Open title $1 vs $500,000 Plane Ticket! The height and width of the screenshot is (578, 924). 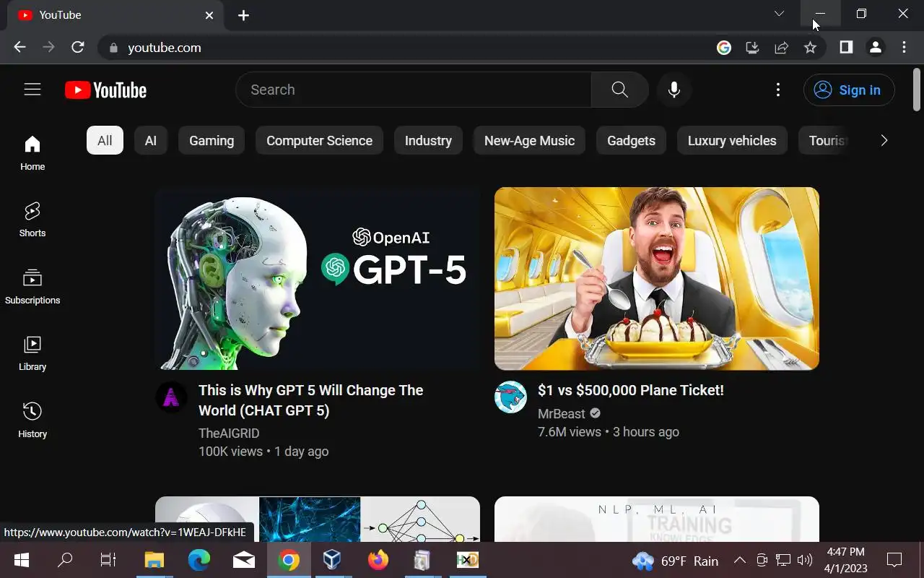[631, 390]
